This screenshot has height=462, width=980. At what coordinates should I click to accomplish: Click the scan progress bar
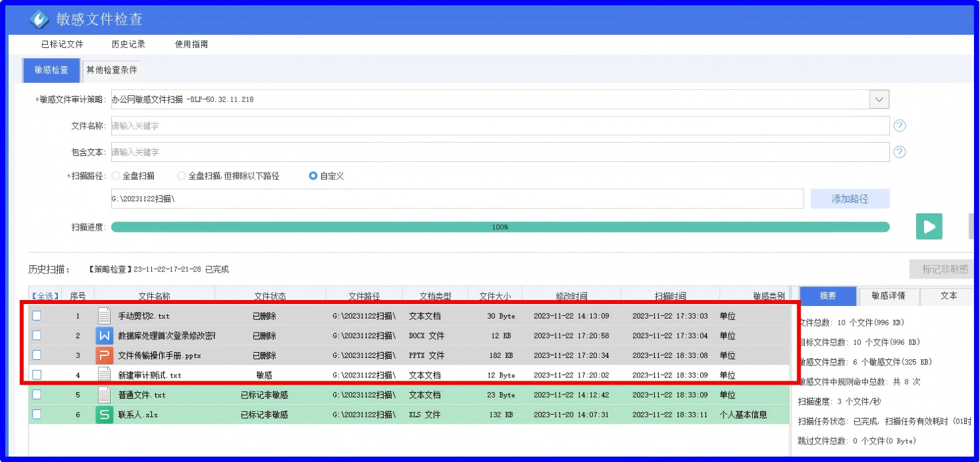[500, 227]
